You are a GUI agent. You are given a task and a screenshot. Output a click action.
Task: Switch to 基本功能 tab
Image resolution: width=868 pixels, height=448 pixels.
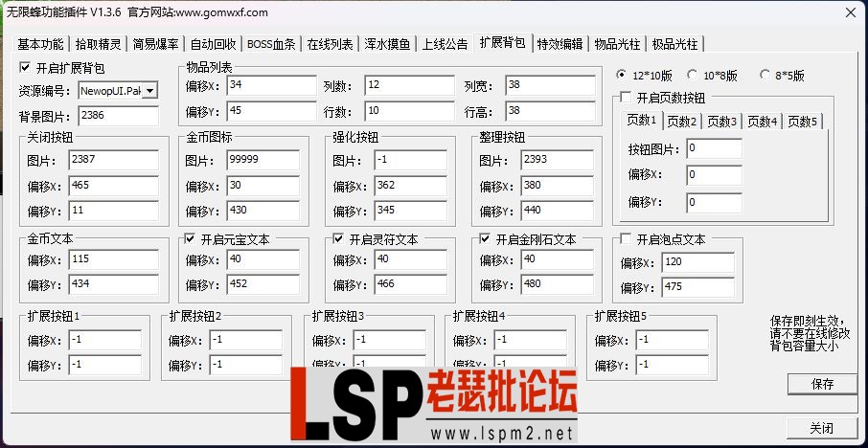(40, 44)
